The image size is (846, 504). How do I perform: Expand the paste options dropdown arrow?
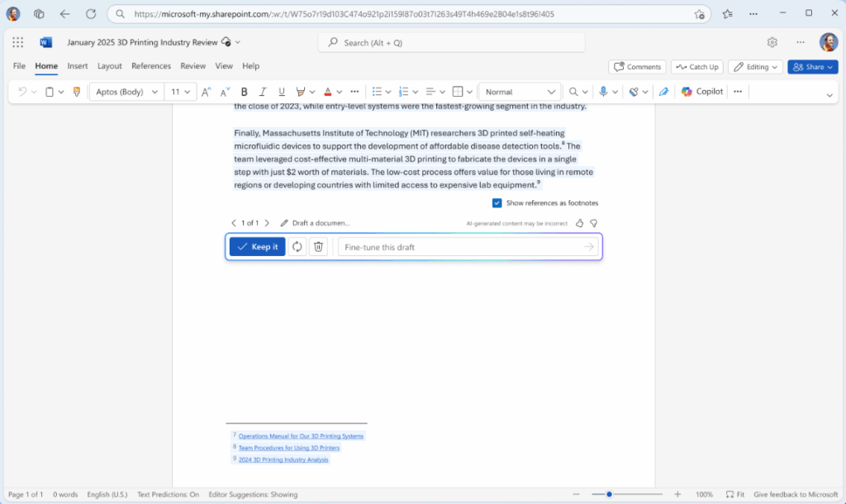click(x=61, y=93)
